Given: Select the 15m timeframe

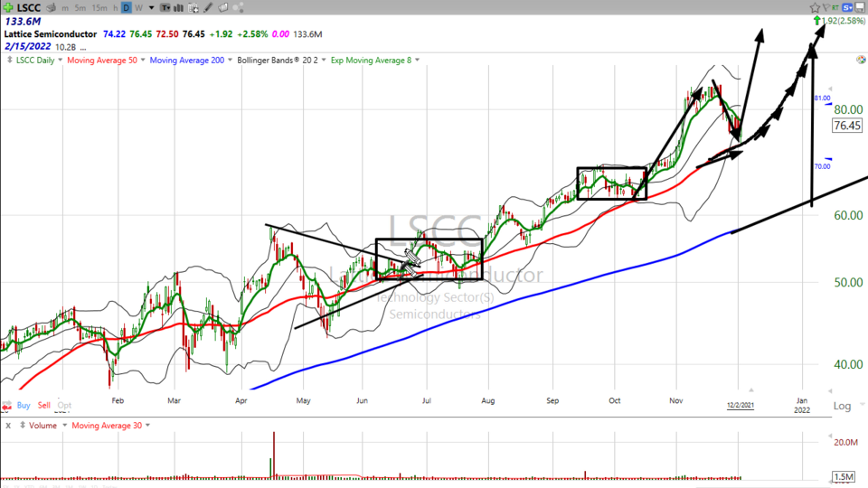Looking at the screenshot, I should pyautogui.click(x=99, y=8).
